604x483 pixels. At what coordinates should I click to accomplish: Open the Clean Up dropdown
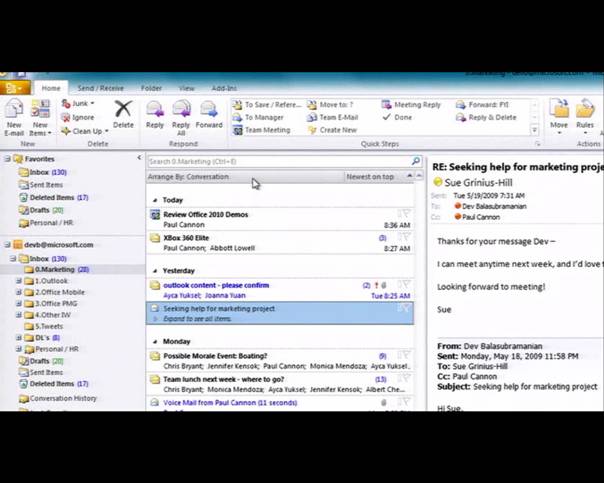[x=85, y=131]
